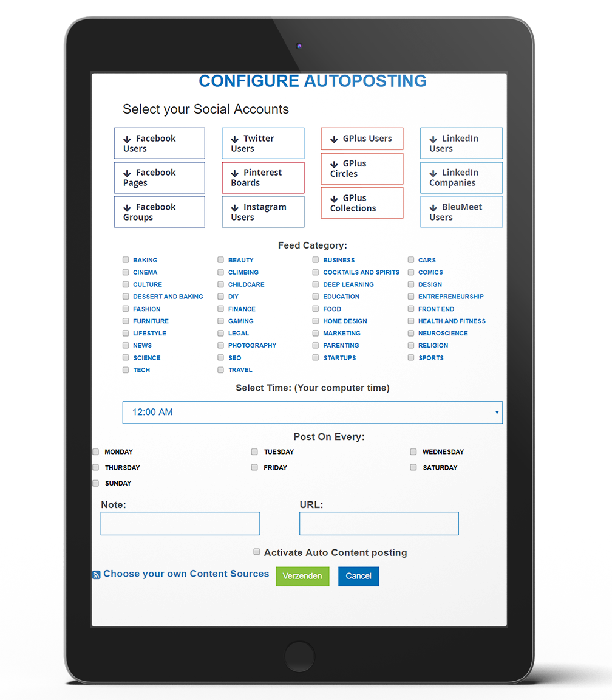612x700 pixels.
Task: Check the BEAUTY feed category
Action: (221, 260)
